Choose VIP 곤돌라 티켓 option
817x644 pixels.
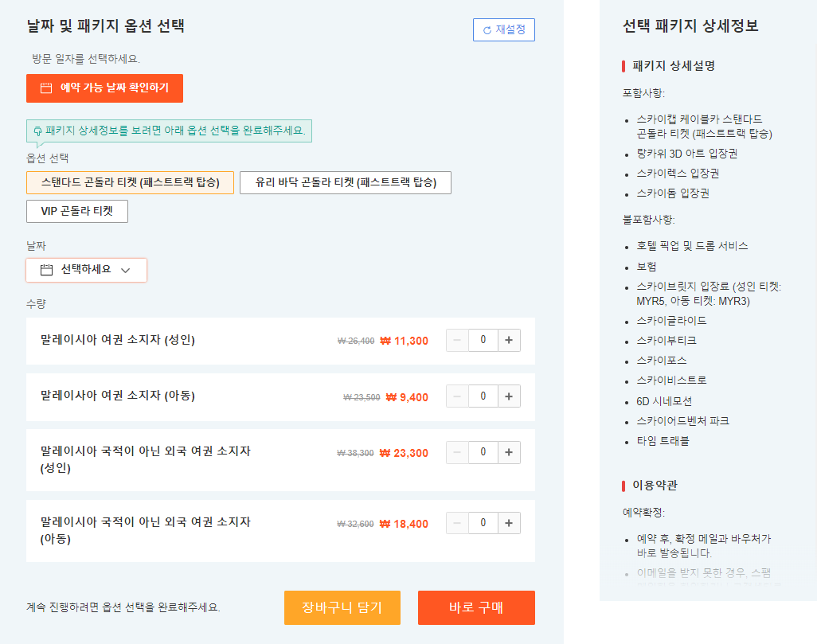coord(77,211)
